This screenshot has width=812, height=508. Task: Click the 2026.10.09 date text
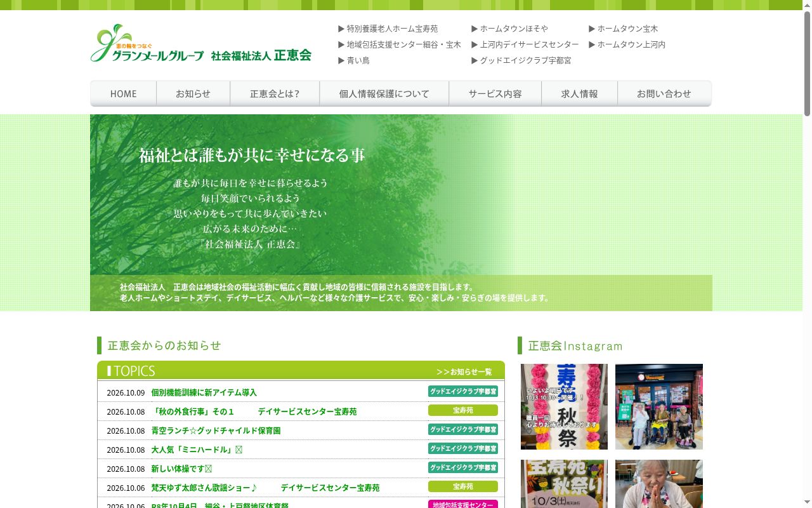[x=126, y=392]
